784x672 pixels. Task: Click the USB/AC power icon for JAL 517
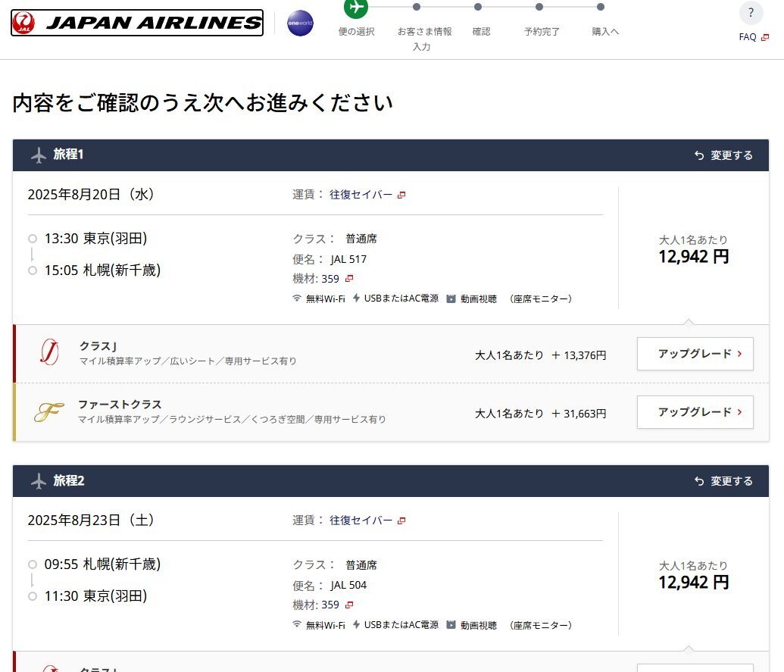(x=356, y=298)
